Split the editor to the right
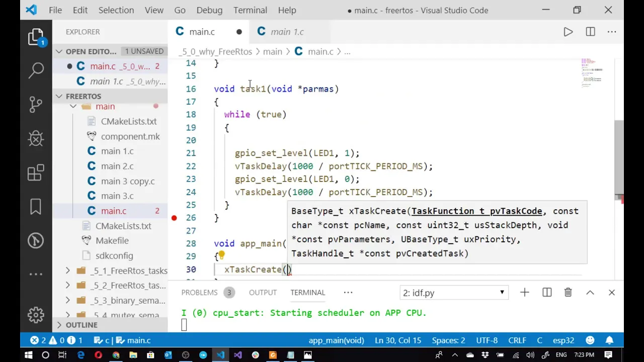This screenshot has width=644, height=362. click(590, 32)
